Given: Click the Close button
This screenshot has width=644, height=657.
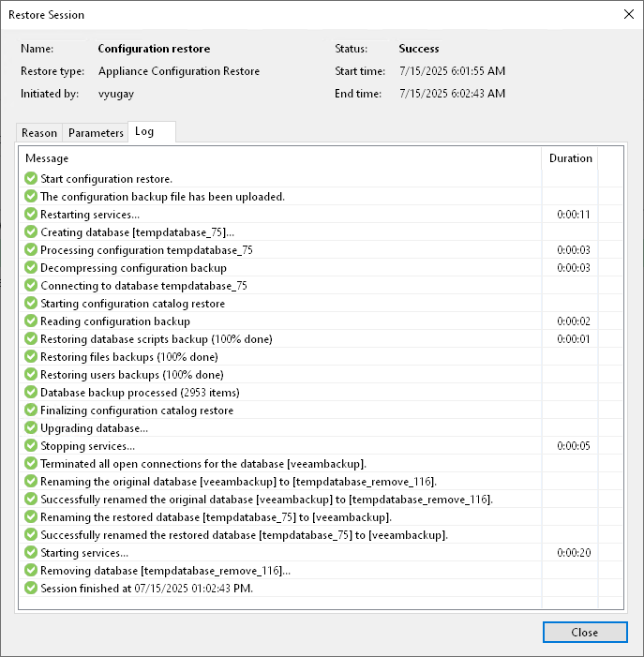Looking at the screenshot, I should coord(585,632).
